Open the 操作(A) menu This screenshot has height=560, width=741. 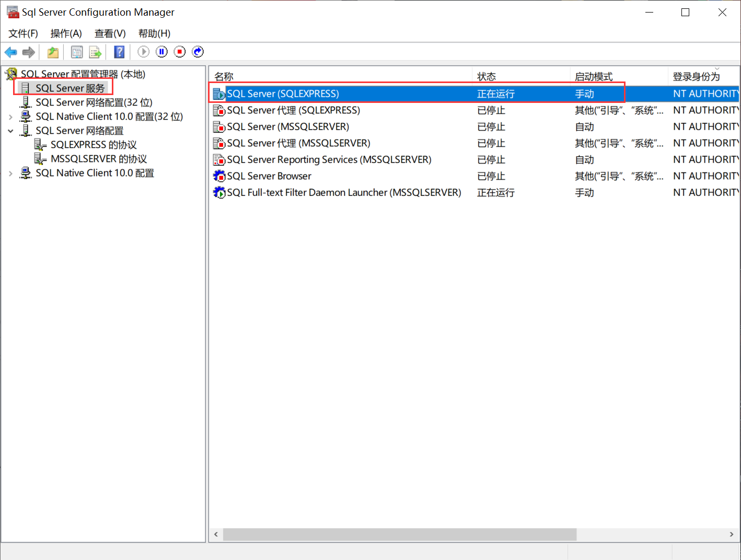(66, 33)
